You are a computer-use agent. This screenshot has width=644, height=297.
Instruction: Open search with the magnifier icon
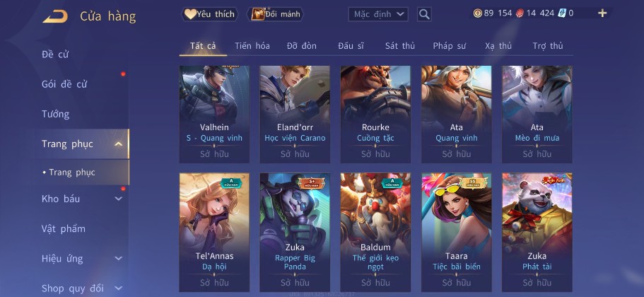tap(424, 14)
